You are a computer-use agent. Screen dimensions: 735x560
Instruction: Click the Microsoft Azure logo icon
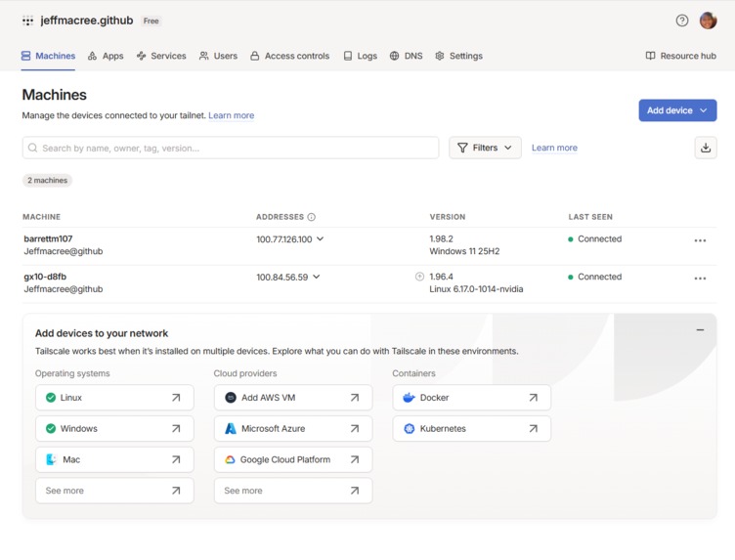[x=231, y=428]
